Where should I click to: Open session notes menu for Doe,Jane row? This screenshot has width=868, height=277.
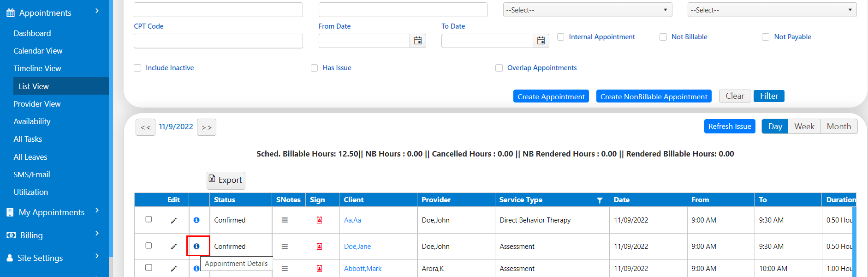285,247
